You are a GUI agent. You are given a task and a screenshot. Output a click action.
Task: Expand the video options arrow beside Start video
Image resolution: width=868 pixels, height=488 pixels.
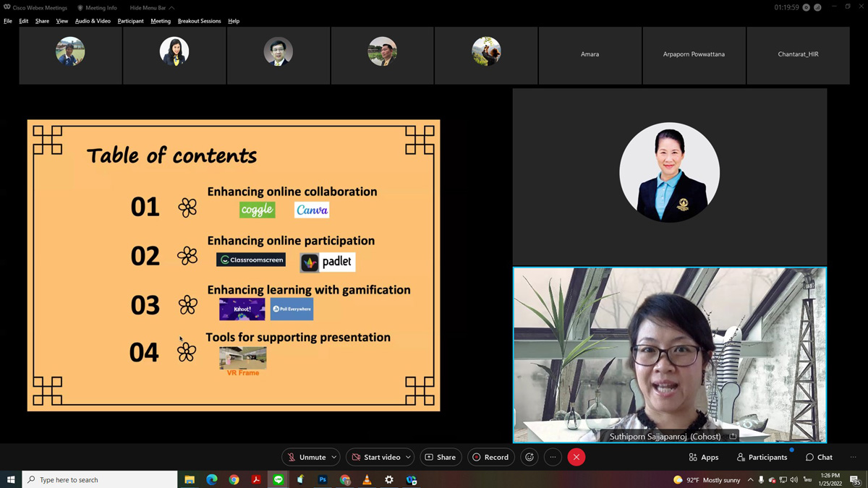click(408, 457)
